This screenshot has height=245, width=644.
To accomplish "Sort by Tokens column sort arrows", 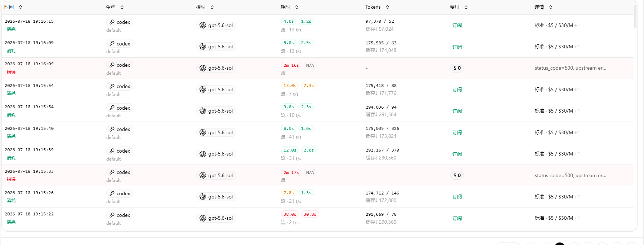I will (x=388, y=7).
